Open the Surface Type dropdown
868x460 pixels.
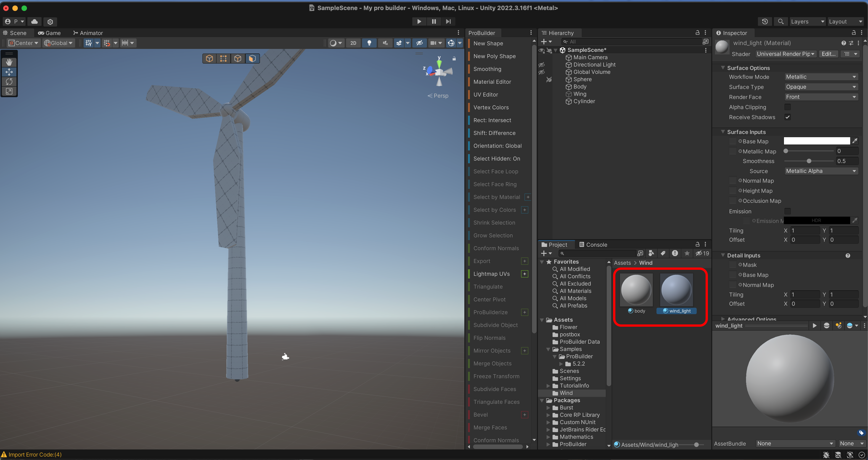coord(820,87)
